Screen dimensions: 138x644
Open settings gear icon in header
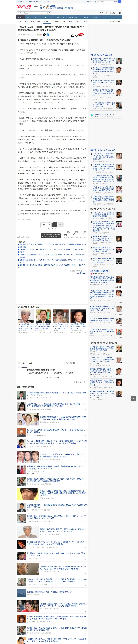(120, 13)
